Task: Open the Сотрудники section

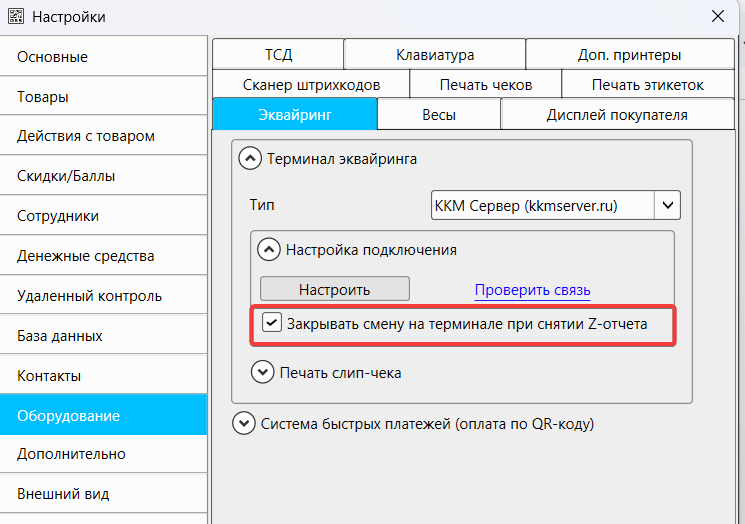Action: coord(103,216)
